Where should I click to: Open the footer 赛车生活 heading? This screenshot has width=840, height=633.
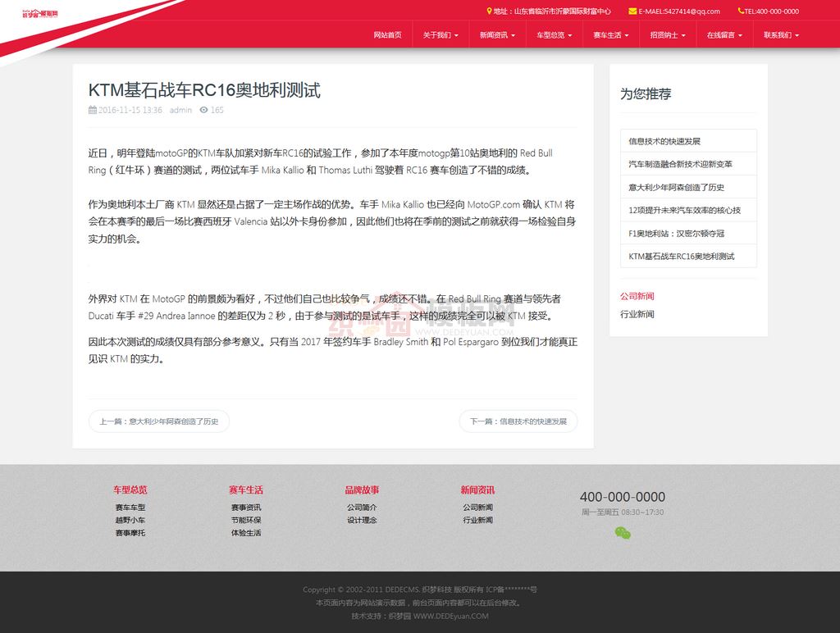tap(246, 490)
